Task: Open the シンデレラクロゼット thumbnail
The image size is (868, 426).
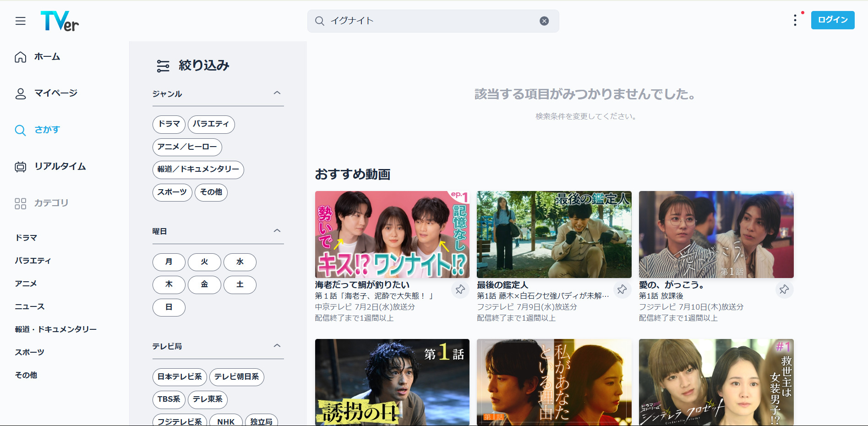Action: point(716,382)
